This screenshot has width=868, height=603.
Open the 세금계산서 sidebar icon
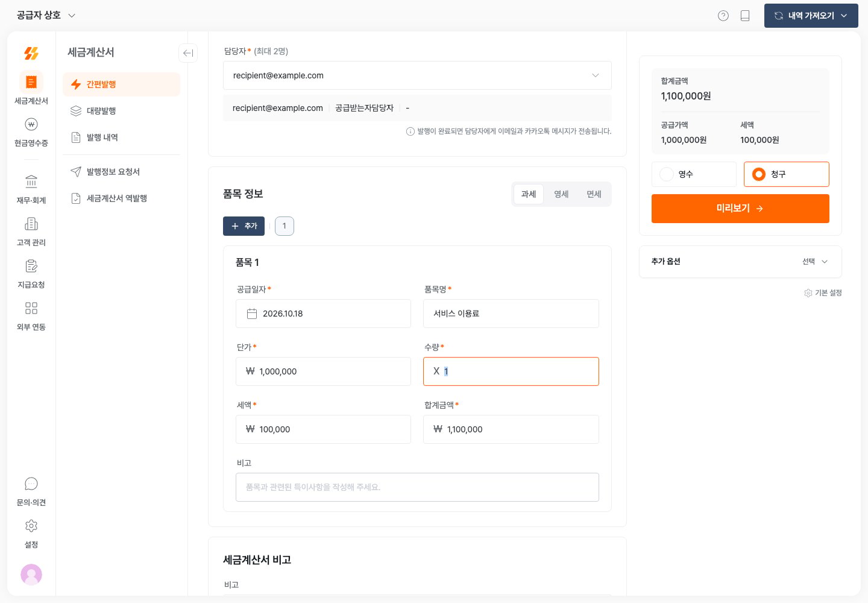tap(31, 82)
